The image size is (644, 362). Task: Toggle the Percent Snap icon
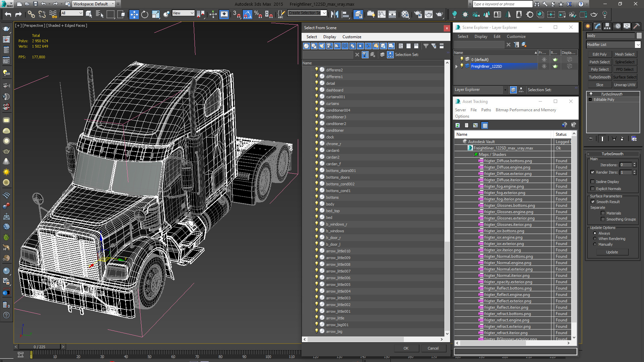point(258,14)
